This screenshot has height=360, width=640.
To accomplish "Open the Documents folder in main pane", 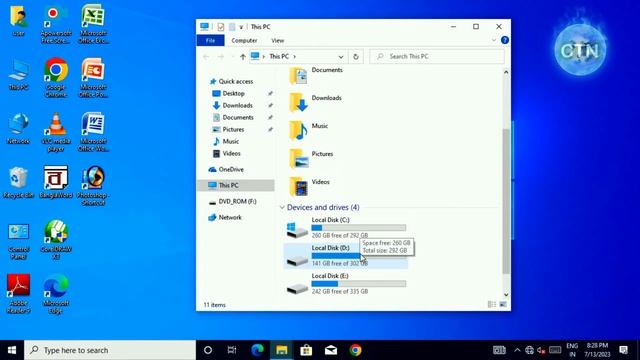I will click(x=316, y=76).
